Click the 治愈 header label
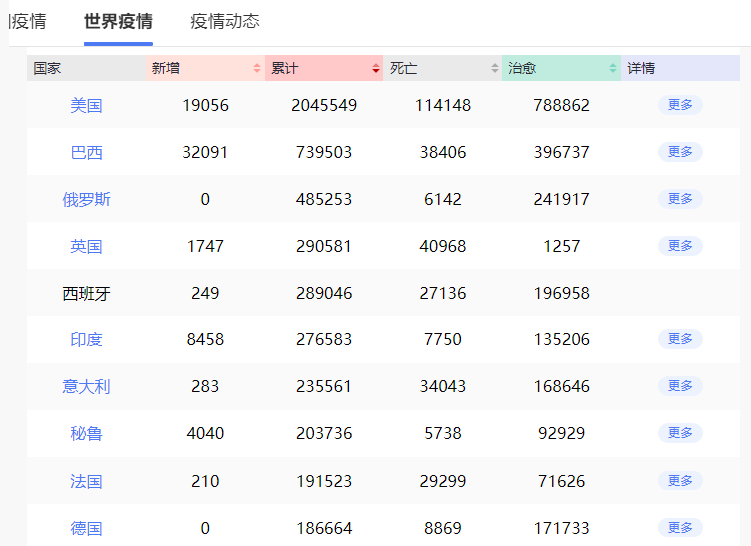Viewport: 751px width, 546px height. point(522,68)
